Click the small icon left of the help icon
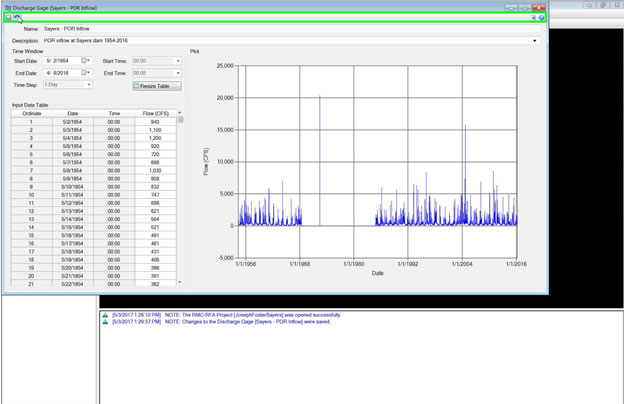Screen dimensions: 624x404 pos(533,18)
